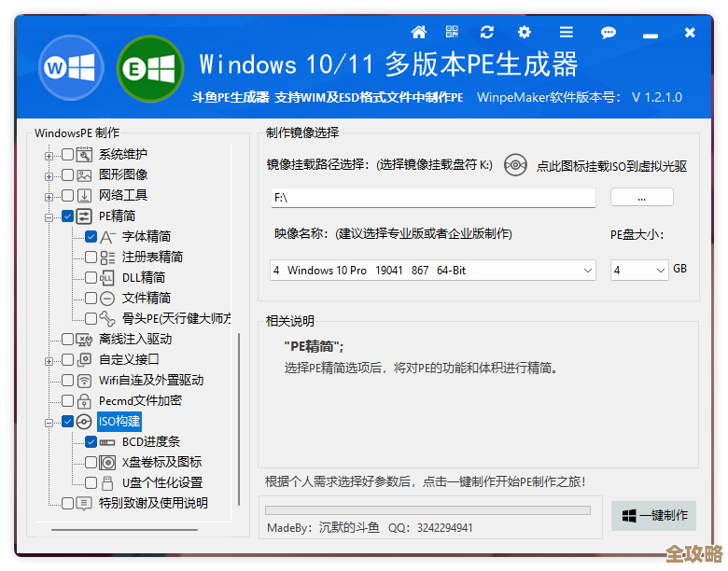Click the F:\ mount path field
This screenshot has width=728, height=571.
(433, 198)
